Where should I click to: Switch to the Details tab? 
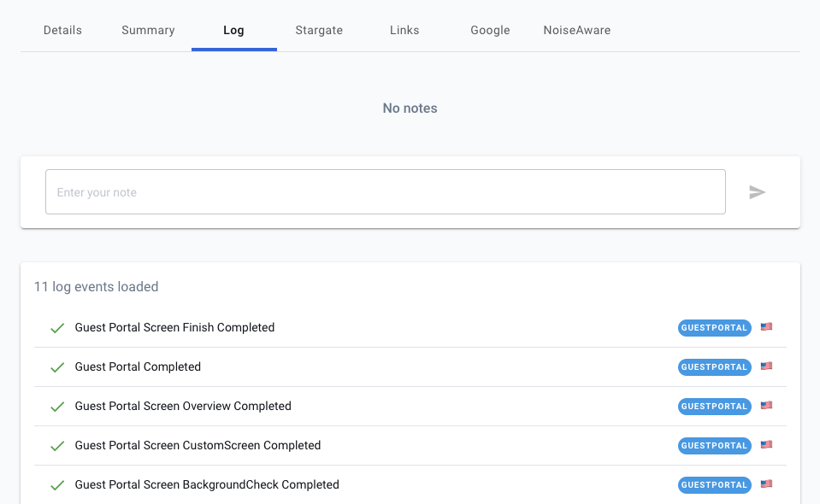pos(62,30)
